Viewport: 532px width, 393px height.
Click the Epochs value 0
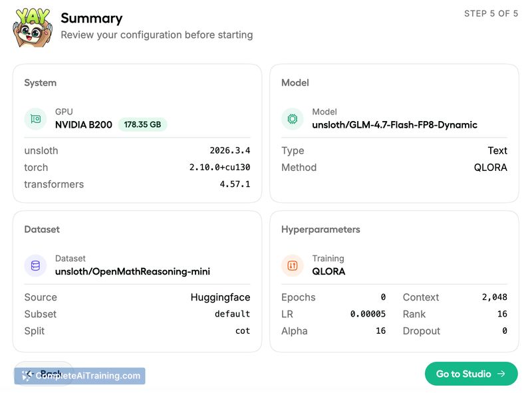[383, 297]
